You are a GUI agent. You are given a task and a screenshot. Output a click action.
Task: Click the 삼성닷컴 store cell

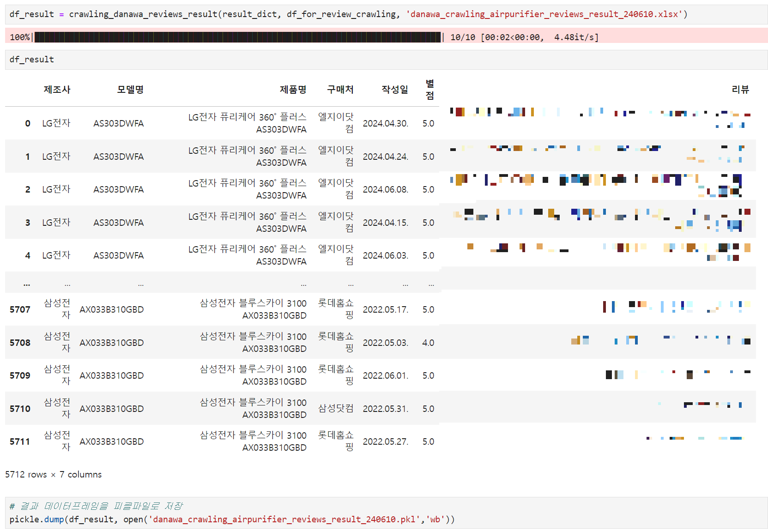click(x=336, y=409)
